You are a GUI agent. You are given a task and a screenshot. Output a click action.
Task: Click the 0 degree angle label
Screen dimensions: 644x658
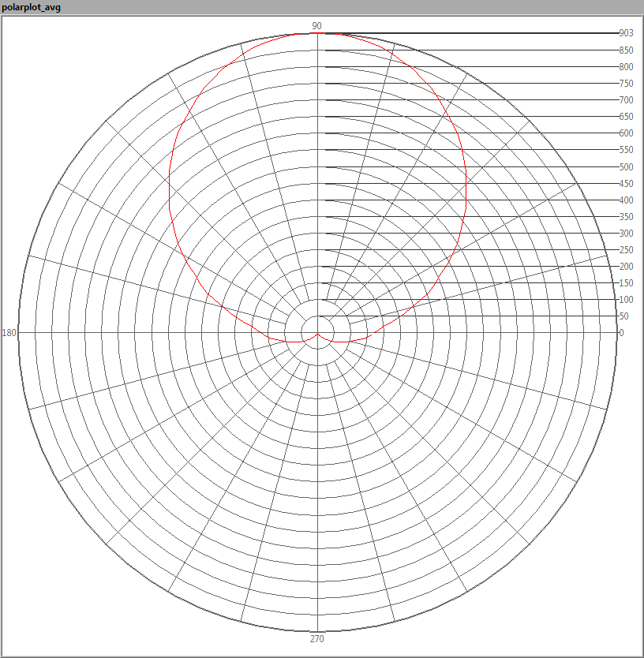621,333
